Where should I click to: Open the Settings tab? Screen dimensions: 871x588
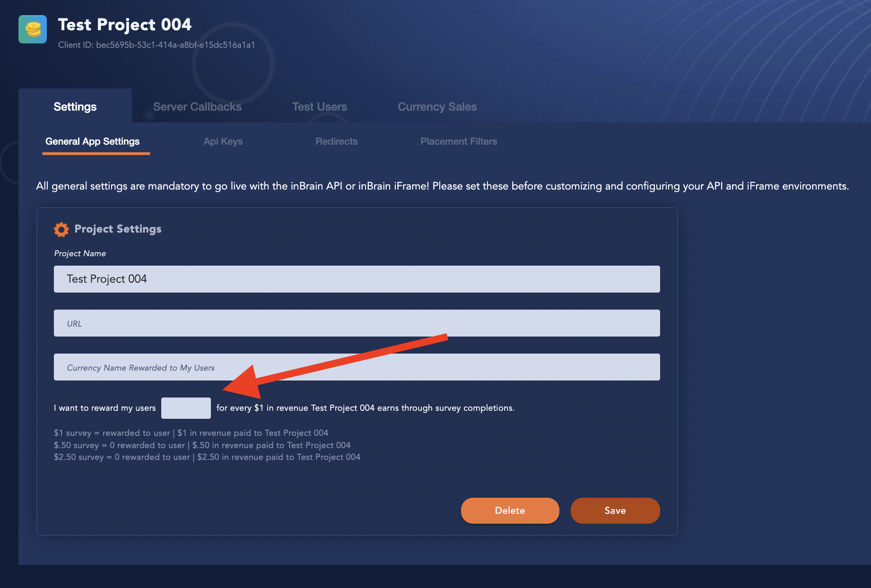pos(75,107)
